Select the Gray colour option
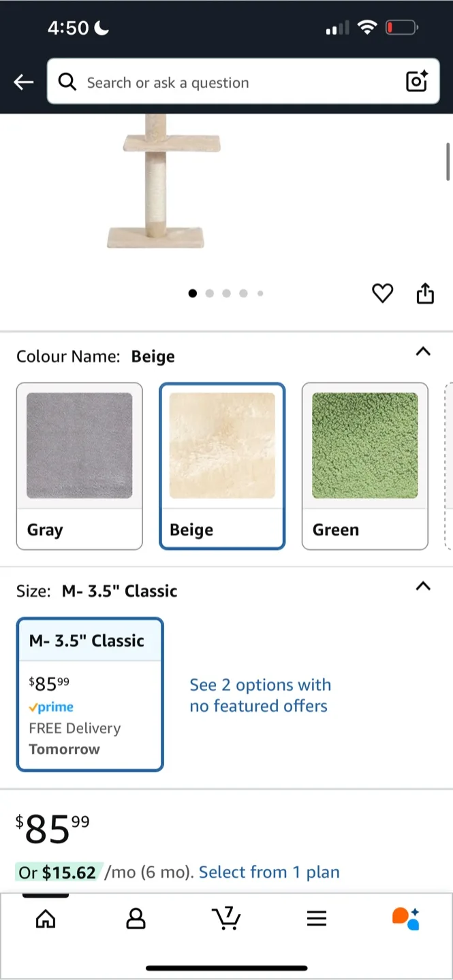453x980 pixels. [x=80, y=465]
